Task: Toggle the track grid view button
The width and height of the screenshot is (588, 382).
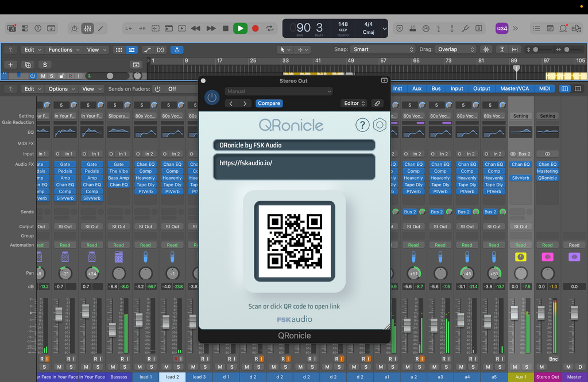Action: click(119, 50)
